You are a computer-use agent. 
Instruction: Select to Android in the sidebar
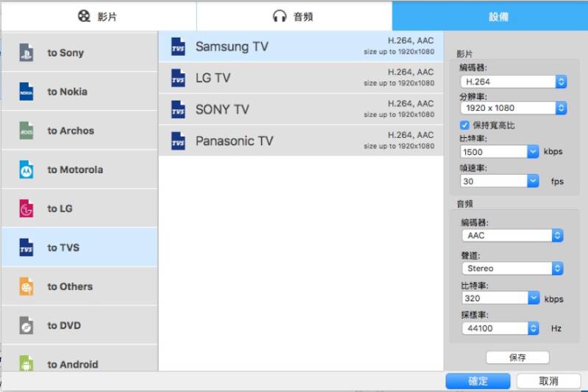(x=79, y=359)
